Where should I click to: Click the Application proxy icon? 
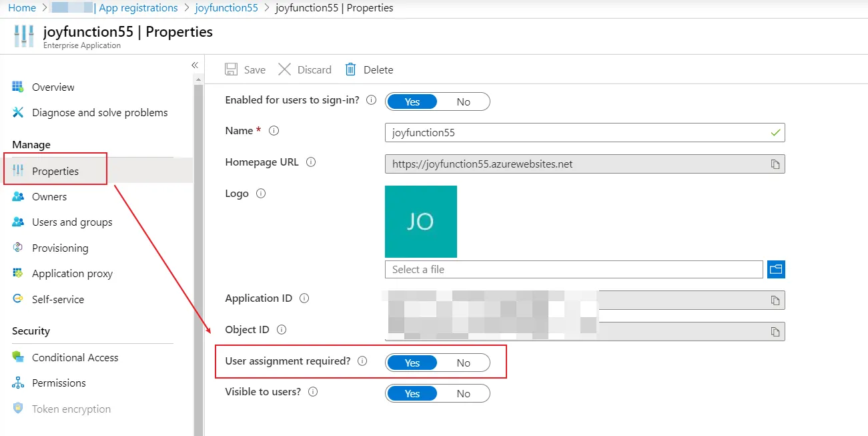18,273
